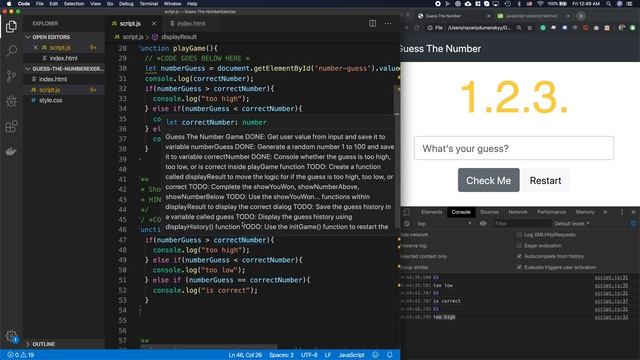Collapse the GUESS-THE-NUMBEREXER... folder section
This screenshot has width=640, height=360.
pos(64,69)
